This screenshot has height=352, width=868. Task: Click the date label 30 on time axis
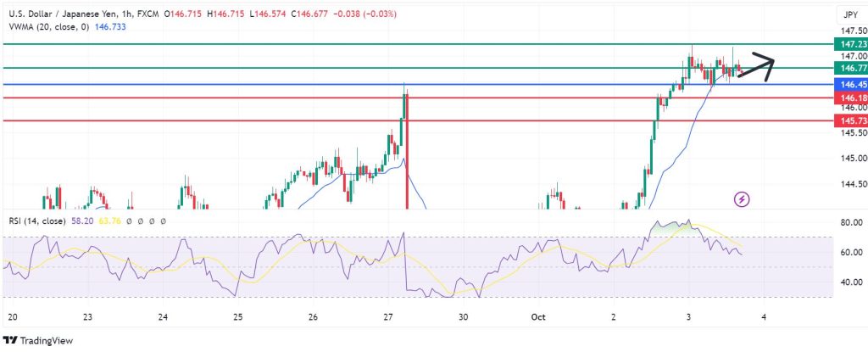tap(463, 317)
